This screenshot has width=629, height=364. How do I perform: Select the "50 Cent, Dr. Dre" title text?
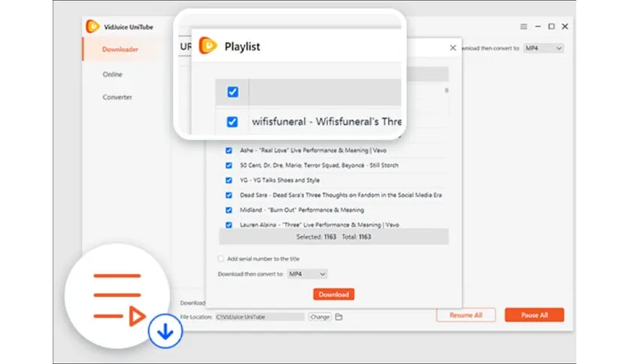[319, 165]
